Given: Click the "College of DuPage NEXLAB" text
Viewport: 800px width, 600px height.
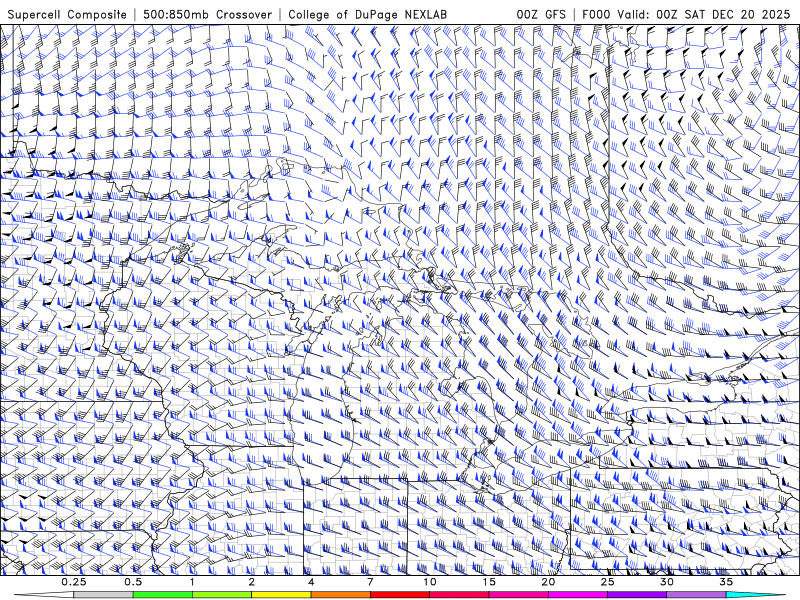Looking at the screenshot, I should tap(368, 14).
